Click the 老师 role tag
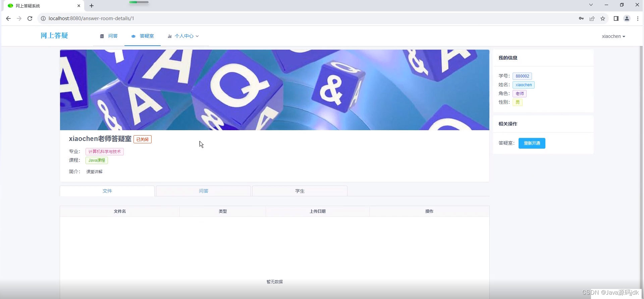 (x=520, y=94)
